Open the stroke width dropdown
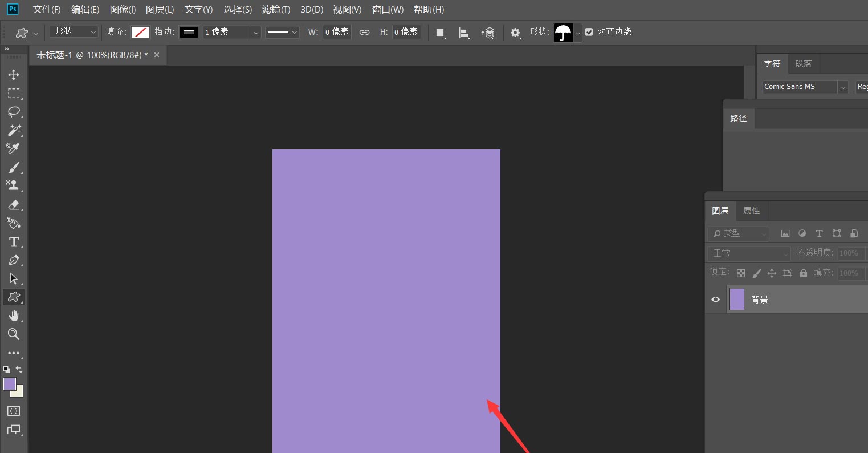The image size is (868, 453). point(256,33)
